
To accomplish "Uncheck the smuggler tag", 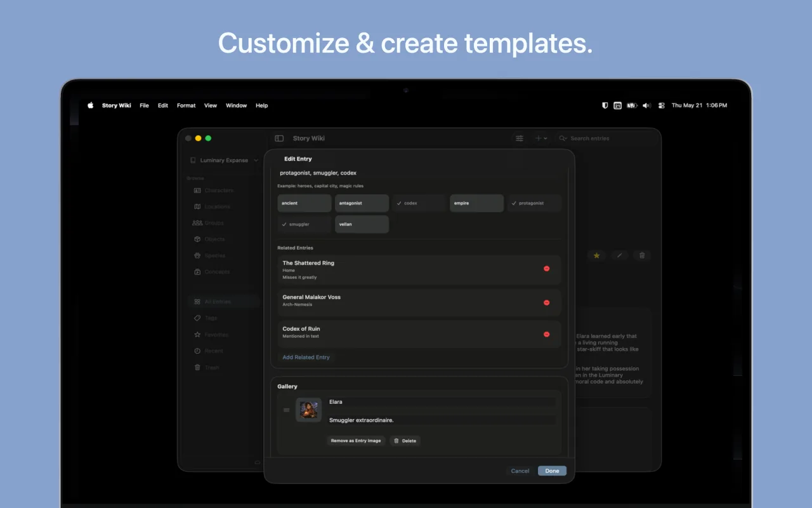I will coord(304,224).
